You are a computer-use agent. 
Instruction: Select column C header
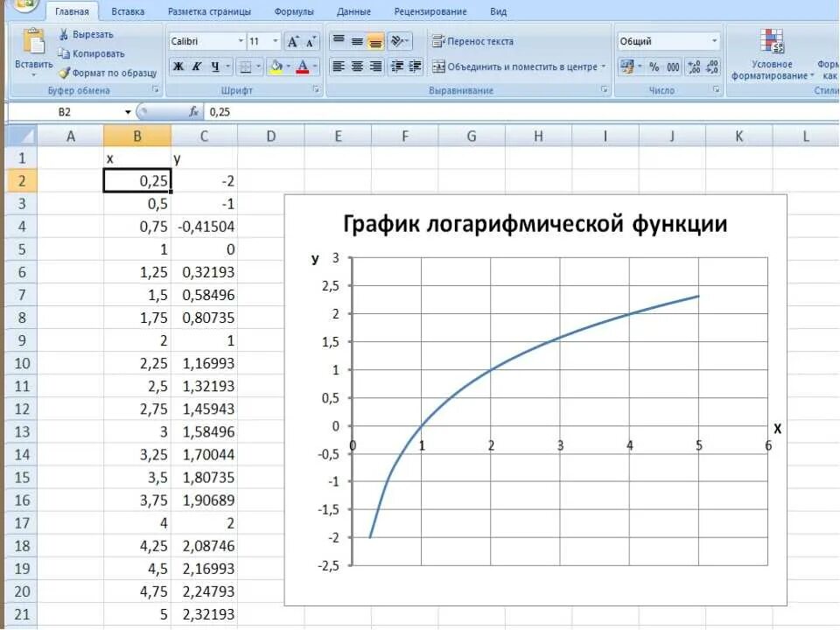pos(204,136)
